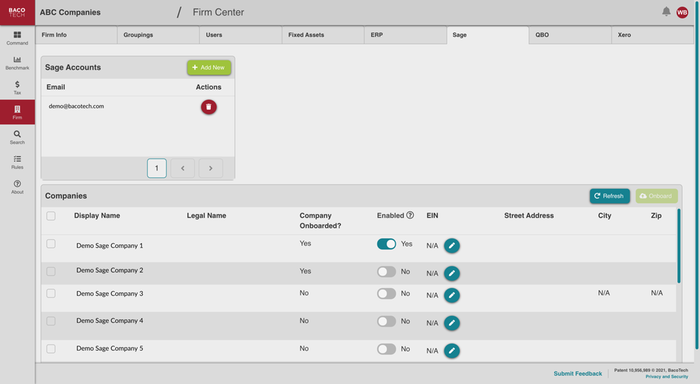Check the Demo Sage Company 1 checkbox

(51, 244)
